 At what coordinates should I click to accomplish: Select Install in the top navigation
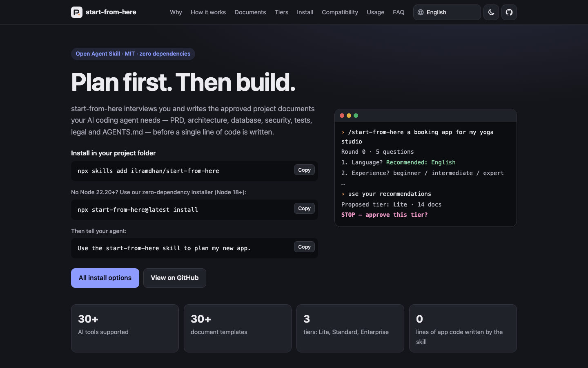point(305,12)
